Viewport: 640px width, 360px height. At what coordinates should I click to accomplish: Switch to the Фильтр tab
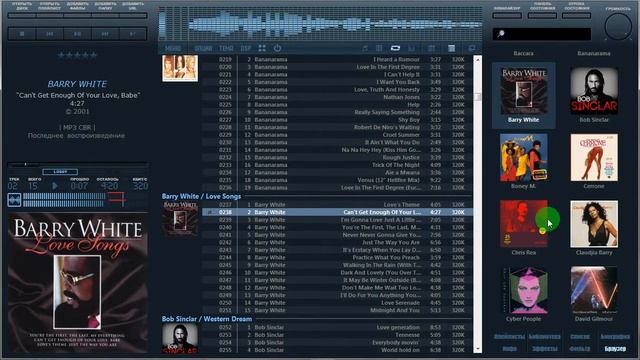(x=580, y=349)
